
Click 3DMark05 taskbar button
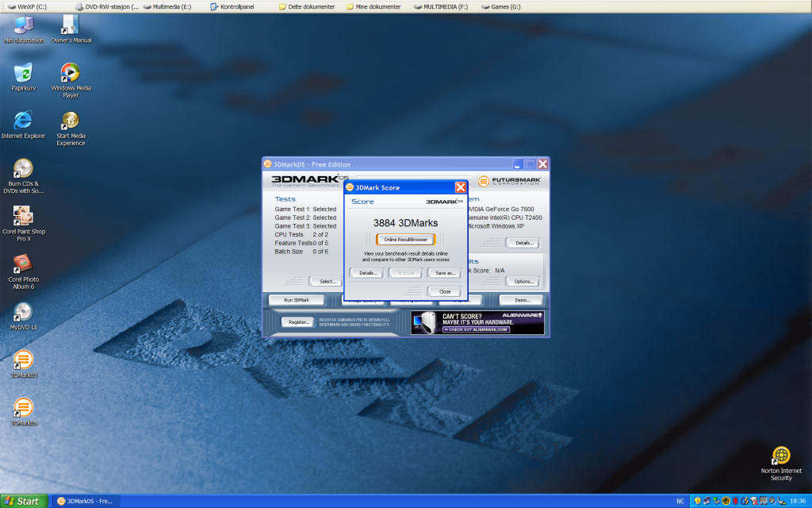click(86, 502)
